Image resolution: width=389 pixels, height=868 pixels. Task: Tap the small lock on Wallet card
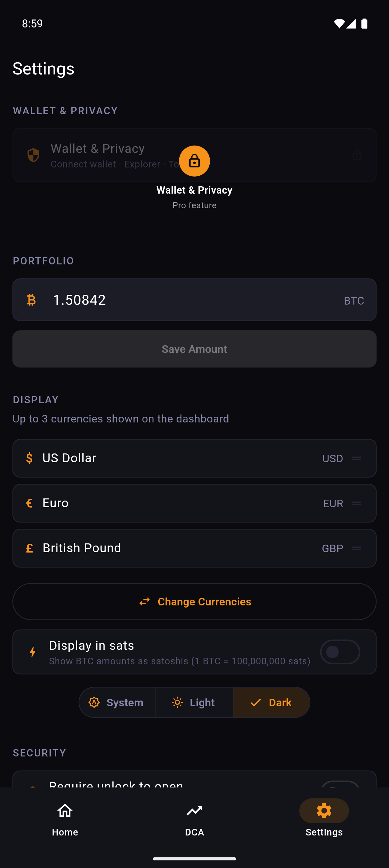[x=357, y=155]
